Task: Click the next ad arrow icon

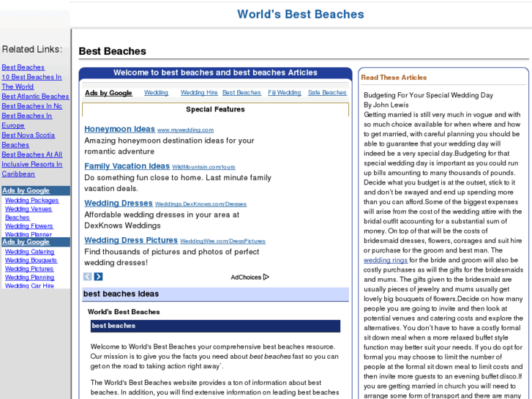Action: click(x=98, y=277)
